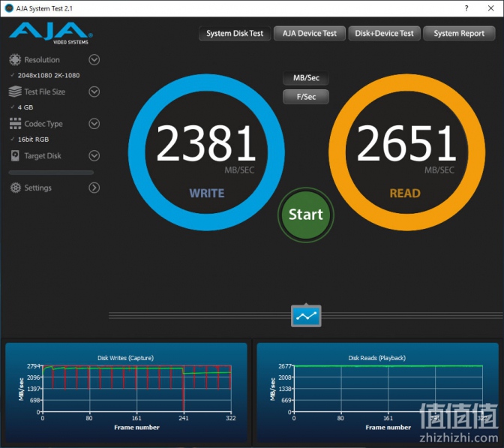The height and width of the screenshot is (448, 504).
Task: Click the 2381 write speed value
Action: coord(206,143)
